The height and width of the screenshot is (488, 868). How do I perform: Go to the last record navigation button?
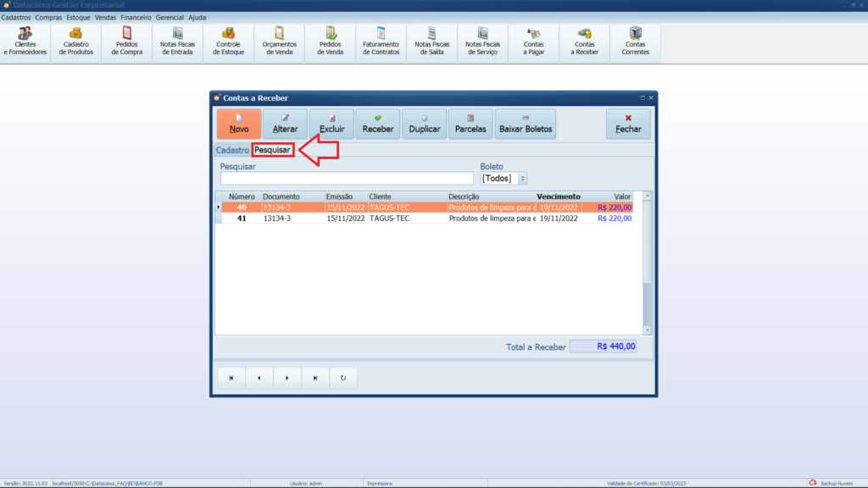click(315, 378)
